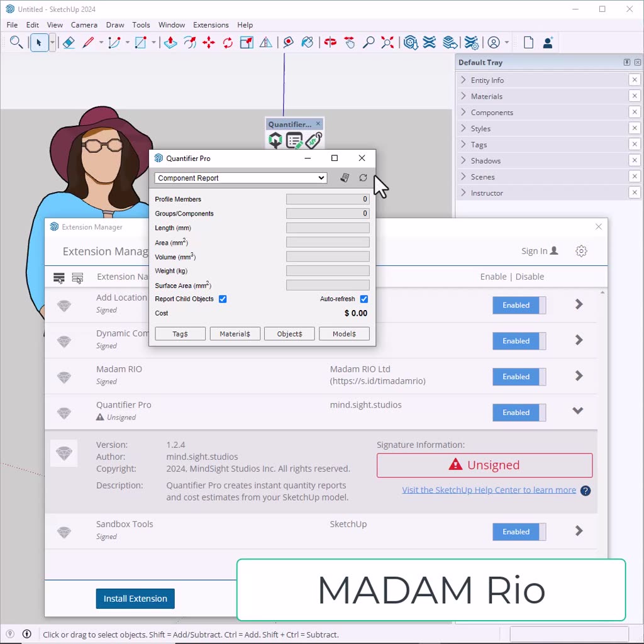Refresh the Quantifier Pro report
Image resolution: width=644 pixels, height=644 pixels.
(x=363, y=178)
